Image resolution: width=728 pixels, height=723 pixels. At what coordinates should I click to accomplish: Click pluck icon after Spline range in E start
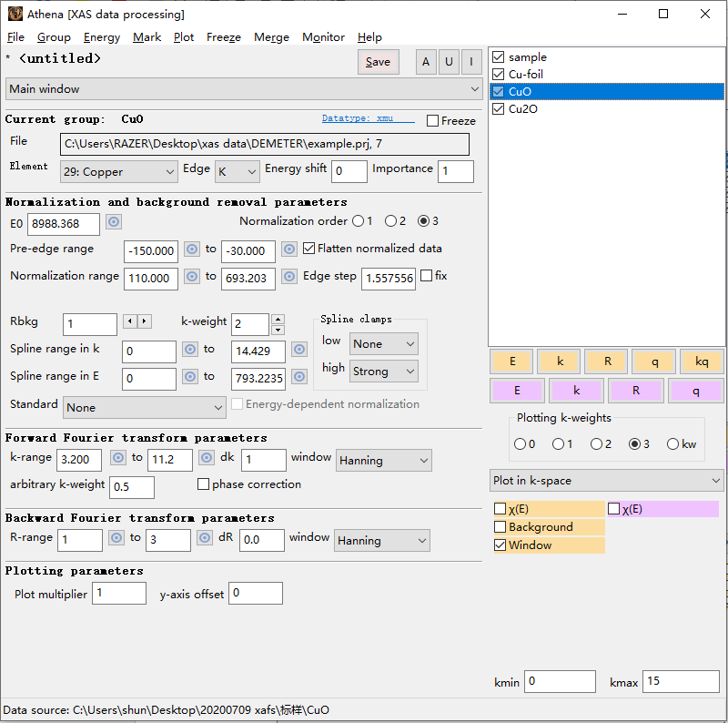pos(190,376)
